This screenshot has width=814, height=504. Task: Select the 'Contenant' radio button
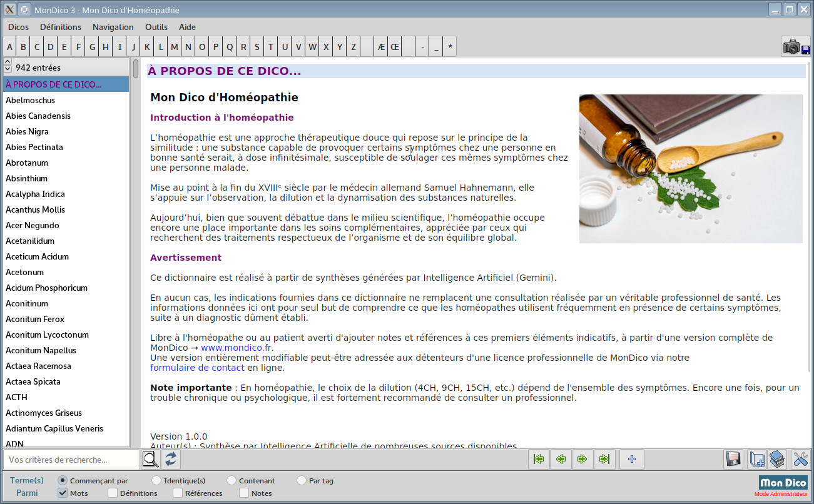click(x=231, y=481)
